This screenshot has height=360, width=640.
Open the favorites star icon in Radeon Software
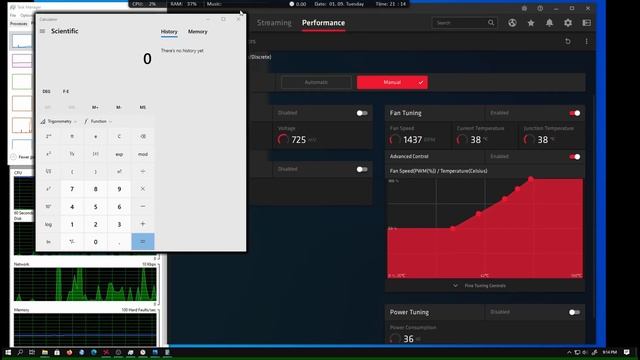pyautogui.click(x=531, y=23)
